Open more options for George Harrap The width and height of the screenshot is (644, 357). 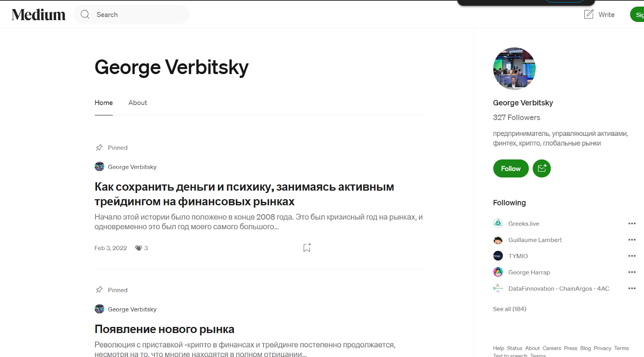(632, 272)
